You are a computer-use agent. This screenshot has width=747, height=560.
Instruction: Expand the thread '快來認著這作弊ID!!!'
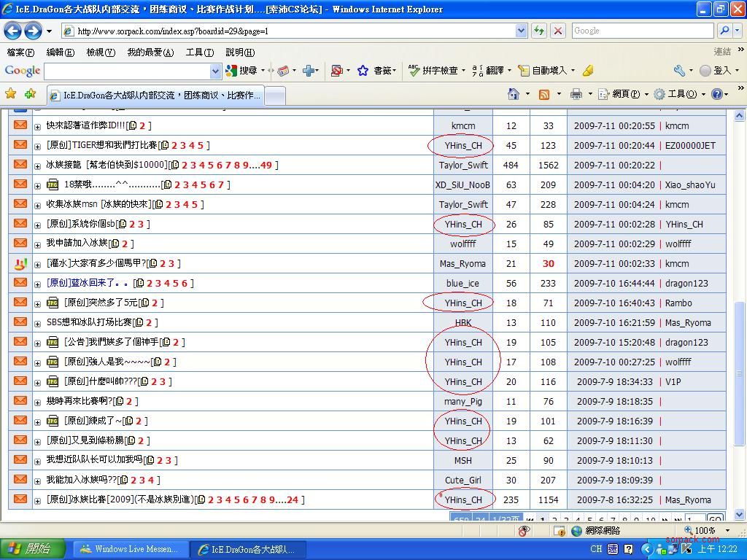click(x=37, y=126)
